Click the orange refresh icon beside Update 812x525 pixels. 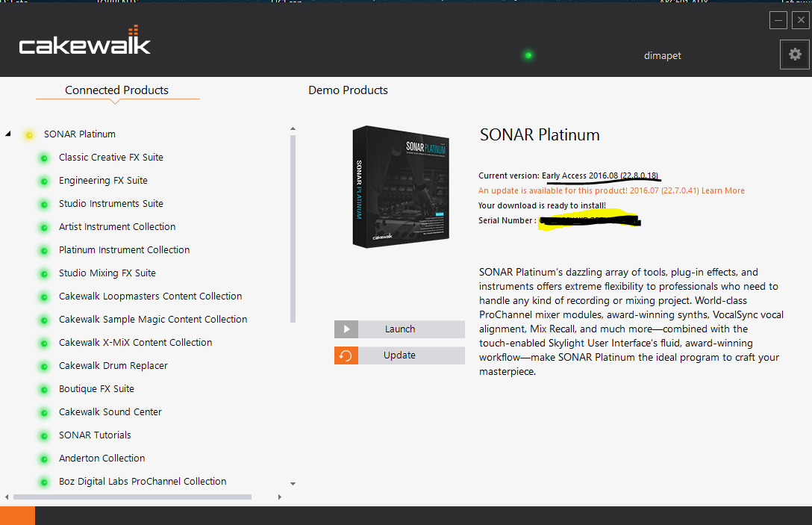click(x=346, y=355)
